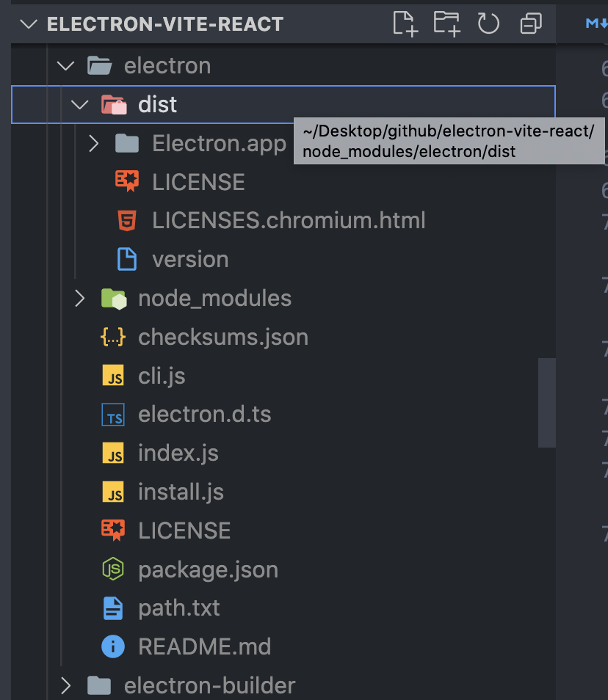Image resolution: width=608 pixels, height=700 pixels.
Task: Open the package.json file
Action: (x=209, y=569)
